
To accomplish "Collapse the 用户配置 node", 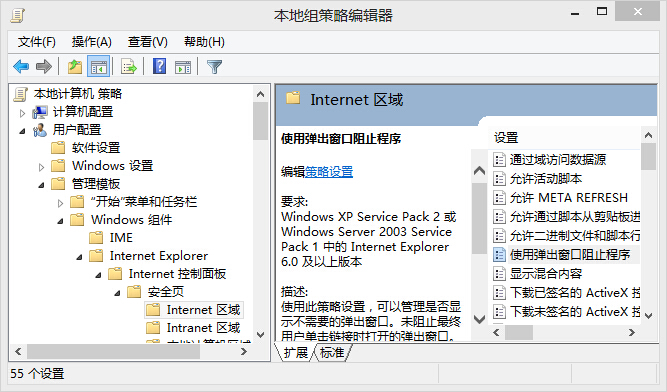I will (23, 131).
